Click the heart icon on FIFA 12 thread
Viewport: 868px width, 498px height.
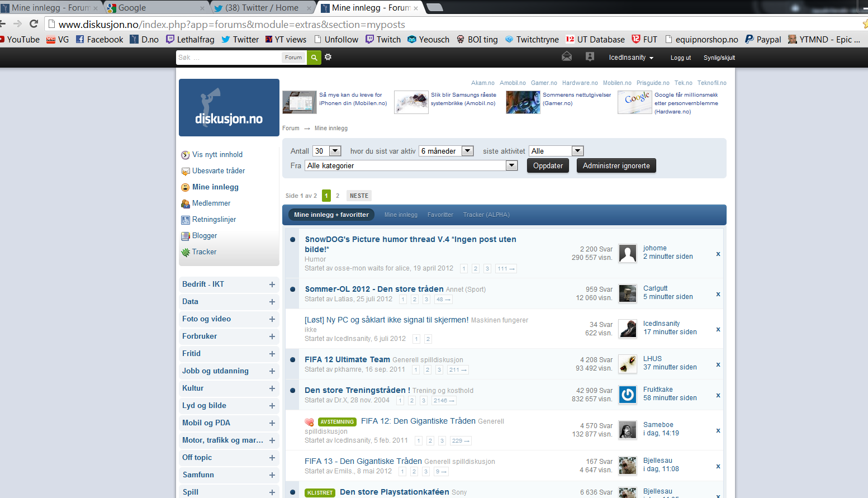click(x=309, y=422)
